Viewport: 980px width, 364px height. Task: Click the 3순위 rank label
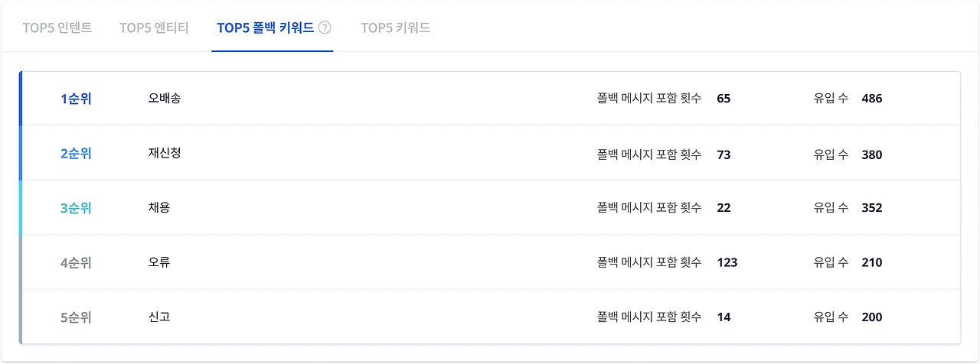(76, 208)
